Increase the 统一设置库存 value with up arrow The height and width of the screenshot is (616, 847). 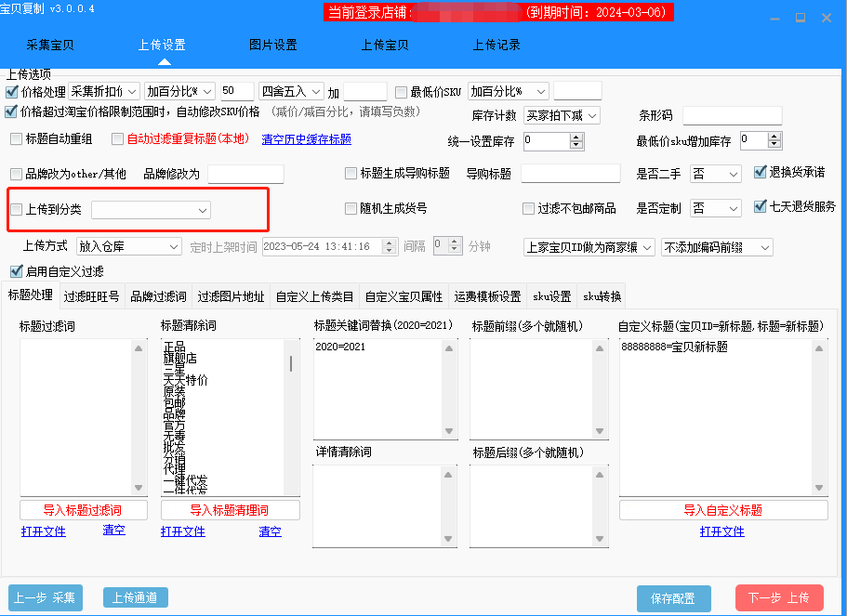pyautogui.click(x=576, y=138)
